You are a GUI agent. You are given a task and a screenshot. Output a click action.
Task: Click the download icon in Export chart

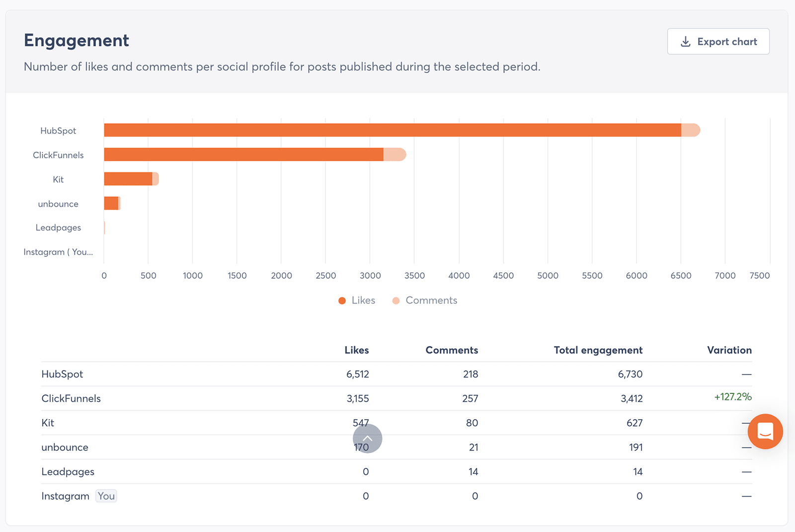click(x=686, y=42)
